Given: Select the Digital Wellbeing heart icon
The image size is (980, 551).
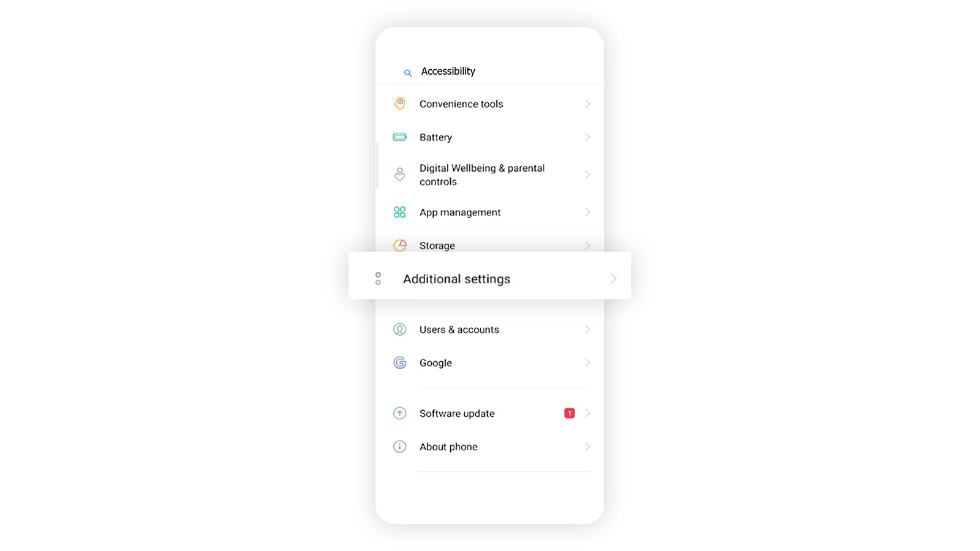Looking at the screenshot, I should coord(399,174).
